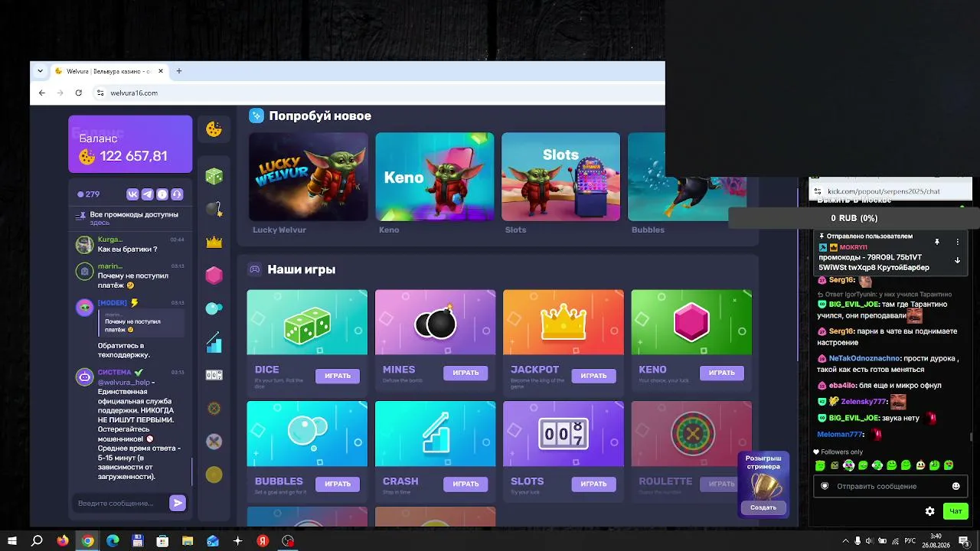The image size is (980, 551).
Task: Click the green Чат button in Kick chat
Action: pos(955,511)
